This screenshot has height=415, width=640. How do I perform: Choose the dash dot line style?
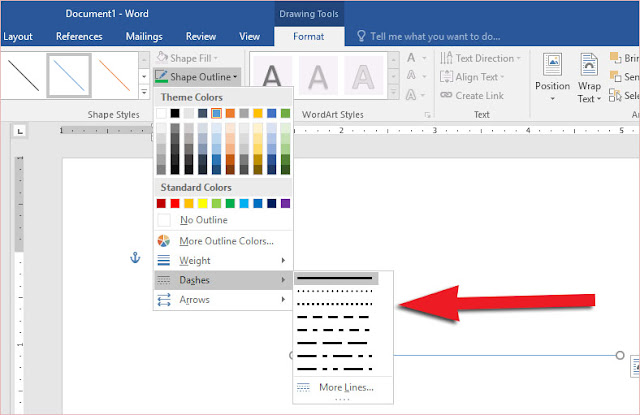tap(335, 330)
